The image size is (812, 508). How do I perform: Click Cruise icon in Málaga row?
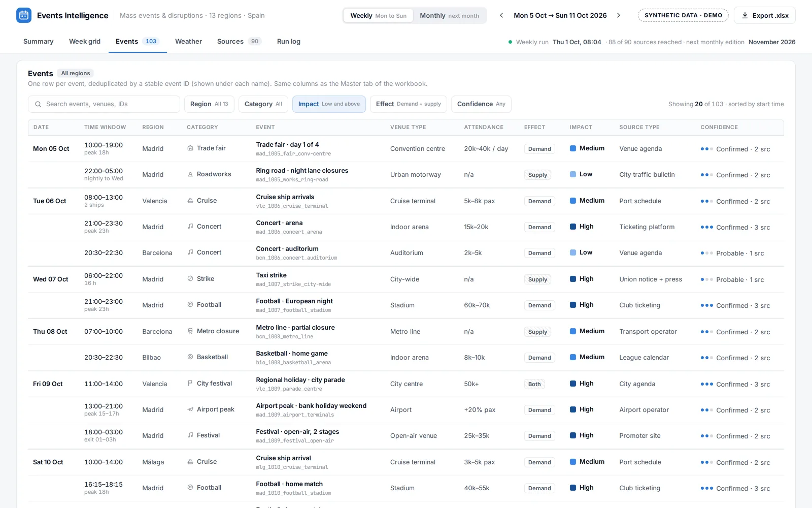click(x=190, y=462)
